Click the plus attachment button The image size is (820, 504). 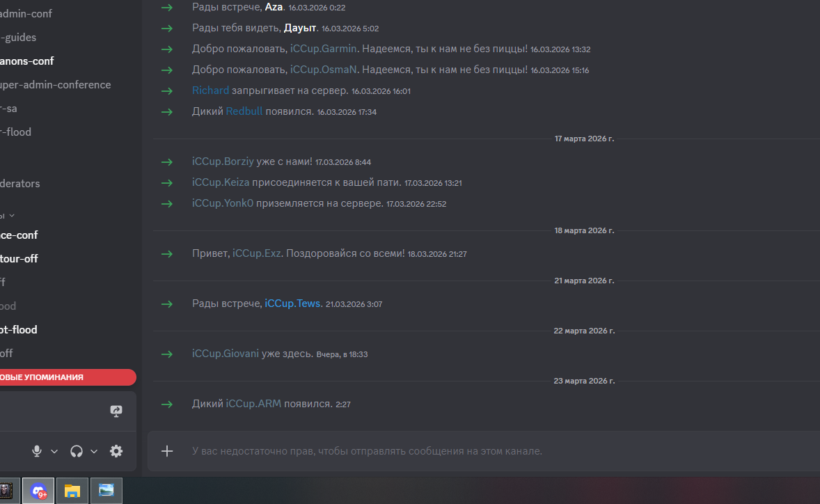click(x=167, y=451)
